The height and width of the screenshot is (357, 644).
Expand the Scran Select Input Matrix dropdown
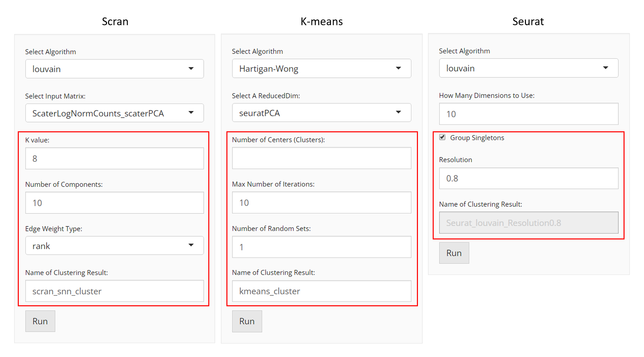coord(114,113)
